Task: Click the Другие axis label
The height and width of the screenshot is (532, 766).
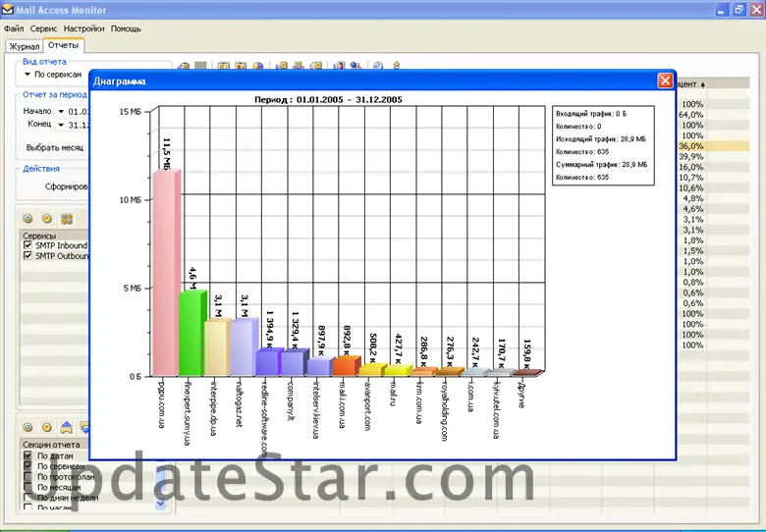Action: [521, 395]
